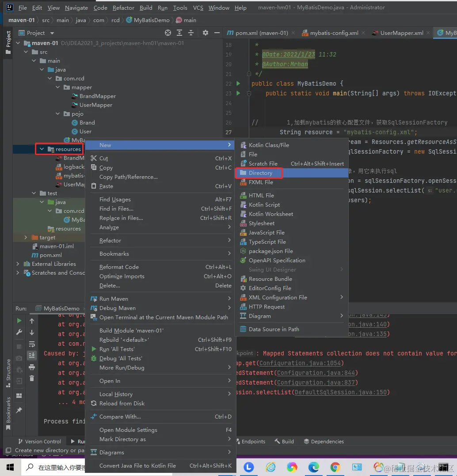Expand External Libraries node
Image resolution: width=457 pixels, height=476 pixels.
18,264
